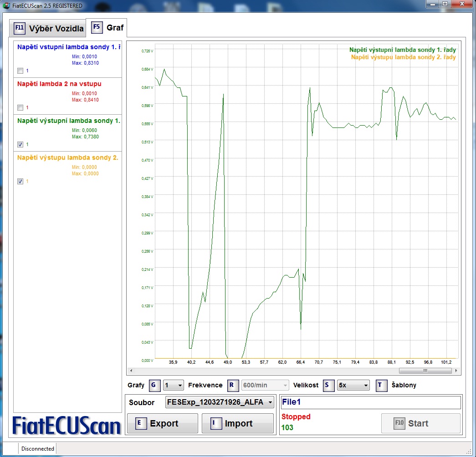476x457 pixels.
Task: Uncheck orange výstupu lambda sondy 2 checkbox
Action: [20, 182]
